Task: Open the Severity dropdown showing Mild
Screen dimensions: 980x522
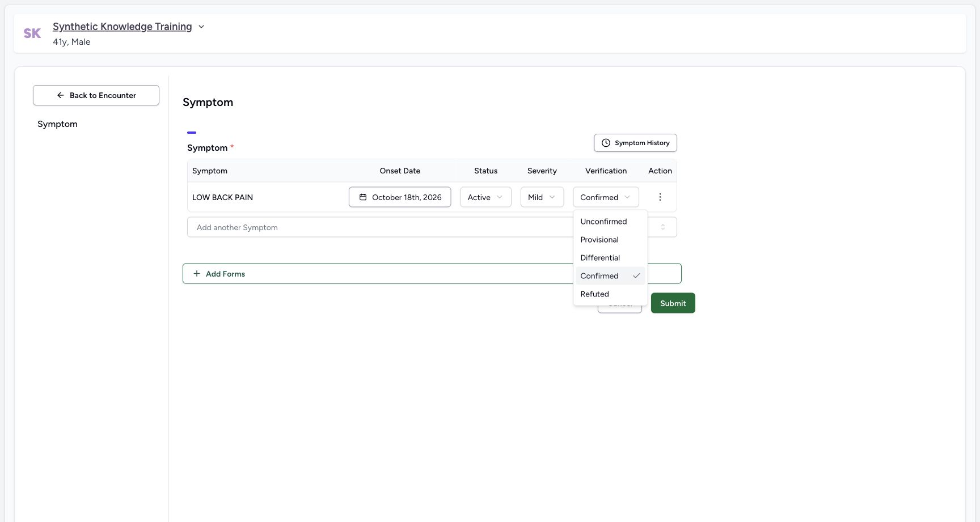Action: tap(542, 197)
